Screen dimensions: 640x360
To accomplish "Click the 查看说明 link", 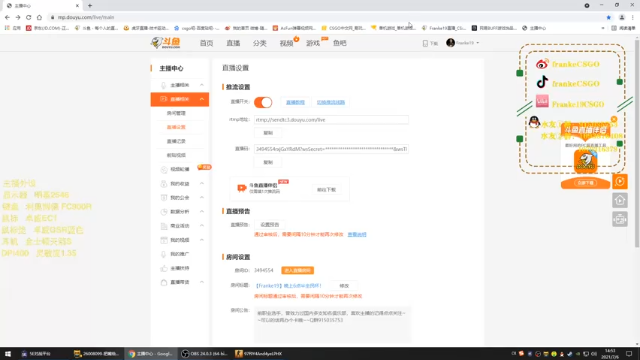I will (357, 235).
